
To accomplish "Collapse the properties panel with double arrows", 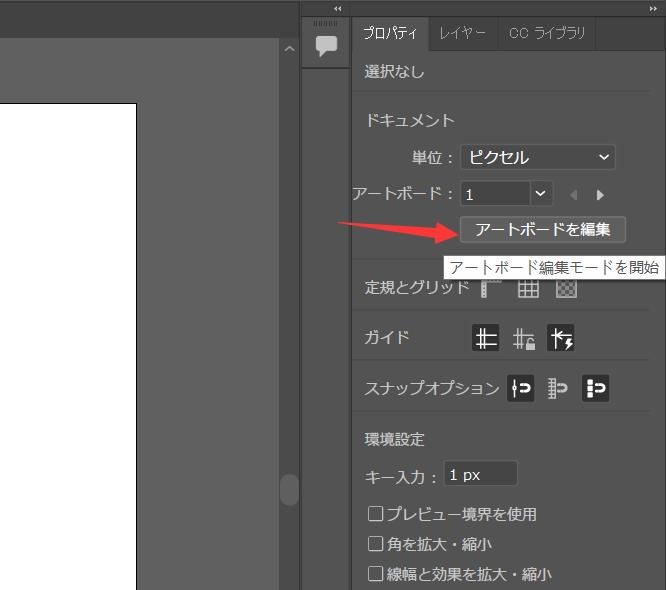I will [655, 8].
